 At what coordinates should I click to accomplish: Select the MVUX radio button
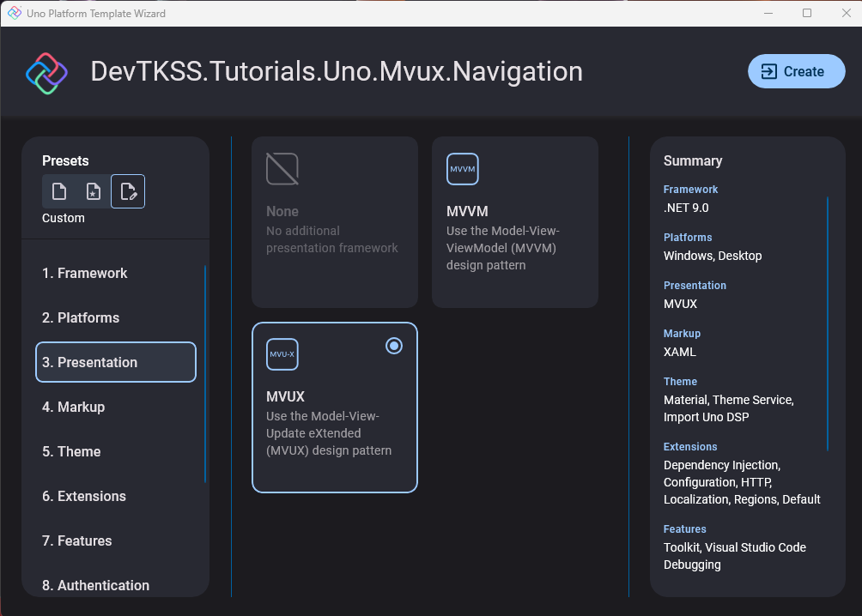click(x=393, y=345)
